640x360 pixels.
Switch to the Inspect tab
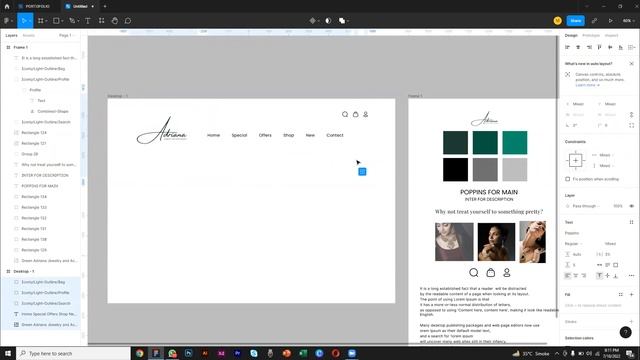pos(611,36)
